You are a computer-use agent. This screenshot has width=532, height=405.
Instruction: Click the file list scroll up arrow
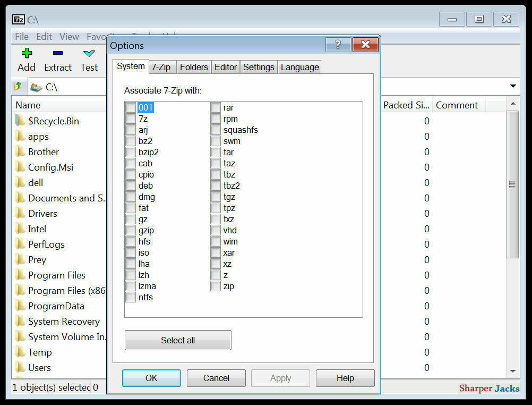[513, 104]
